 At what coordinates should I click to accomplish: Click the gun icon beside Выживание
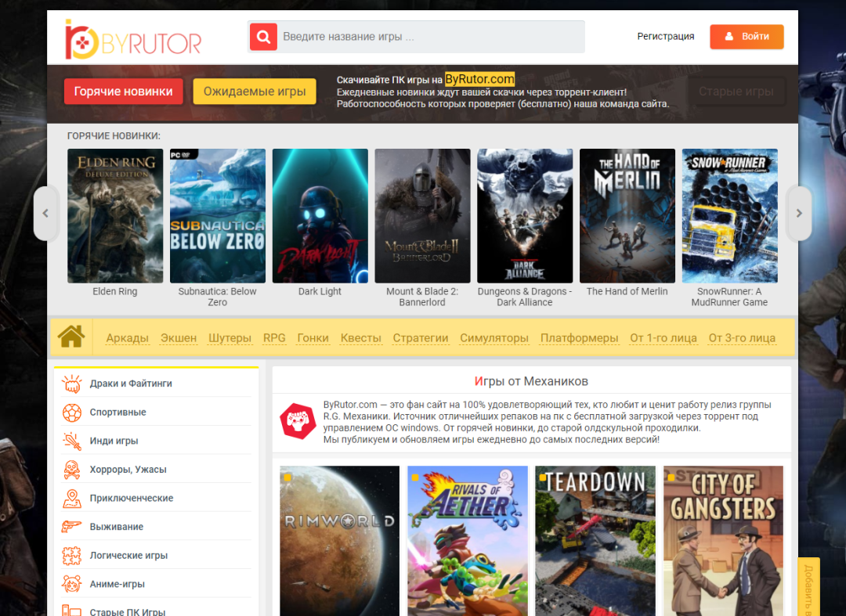(x=72, y=527)
